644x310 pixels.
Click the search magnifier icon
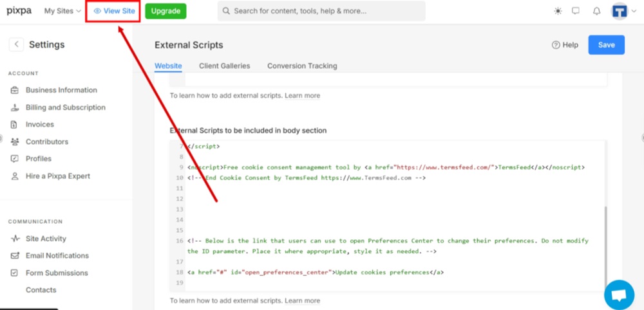coord(226,11)
